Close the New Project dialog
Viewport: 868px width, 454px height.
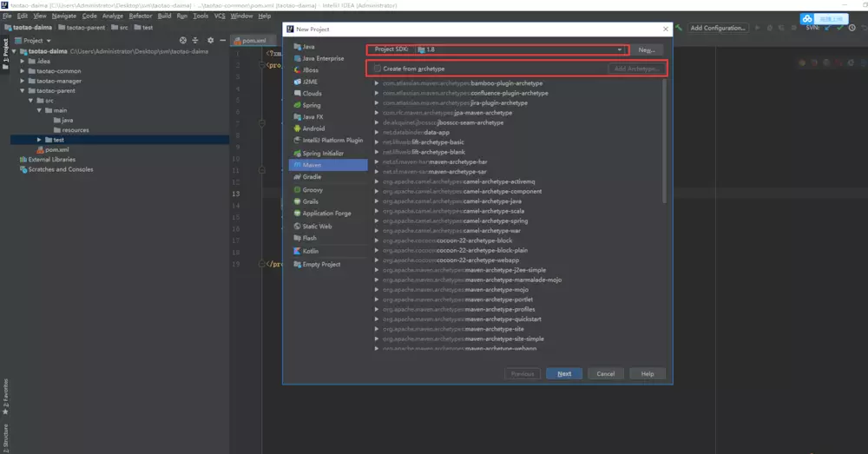click(x=666, y=29)
